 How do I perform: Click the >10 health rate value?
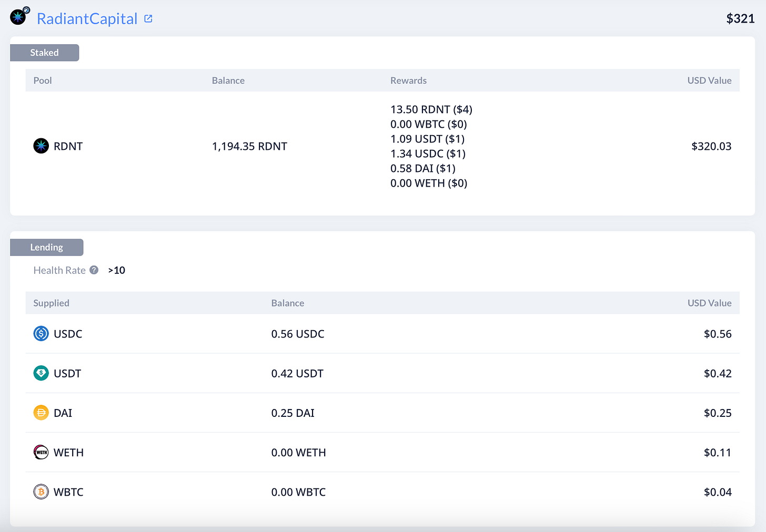[117, 270]
